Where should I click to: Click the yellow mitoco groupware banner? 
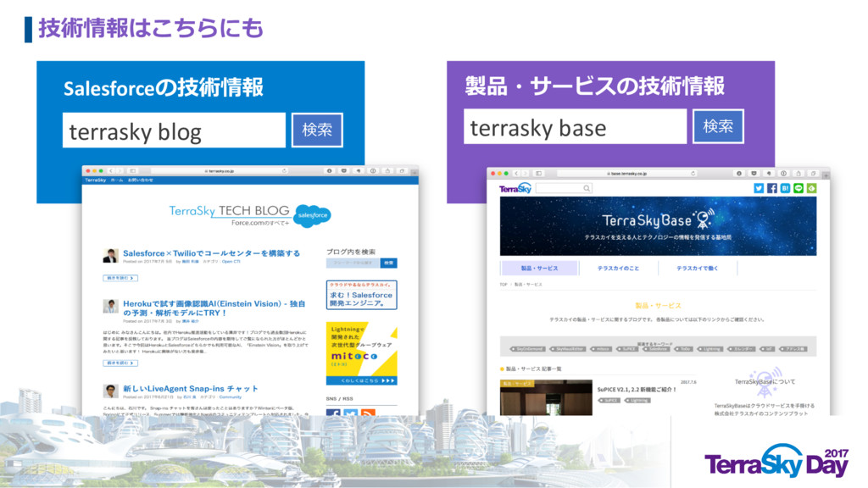[361, 353]
